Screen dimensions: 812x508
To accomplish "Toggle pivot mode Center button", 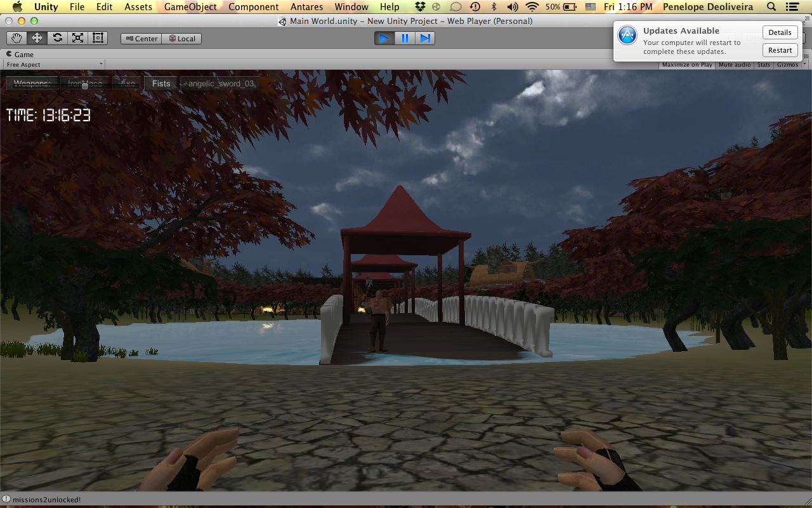I will click(141, 39).
